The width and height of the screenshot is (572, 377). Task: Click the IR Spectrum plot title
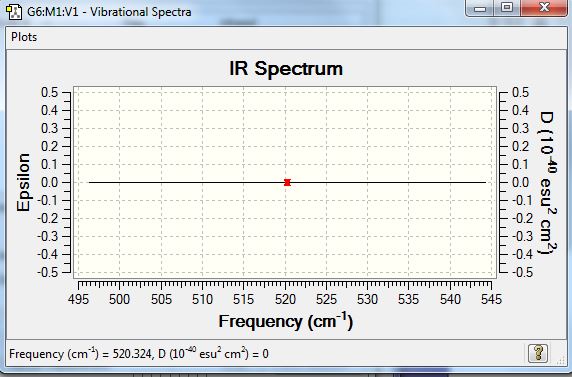[286, 68]
